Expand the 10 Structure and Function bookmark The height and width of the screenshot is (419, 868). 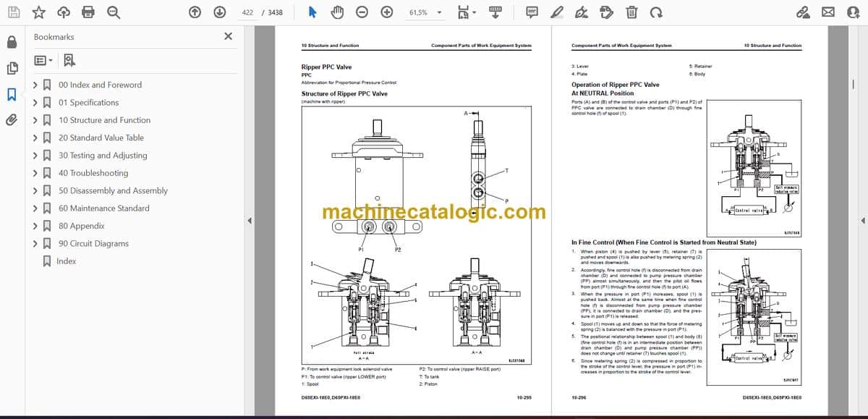pyautogui.click(x=35, y=120)
